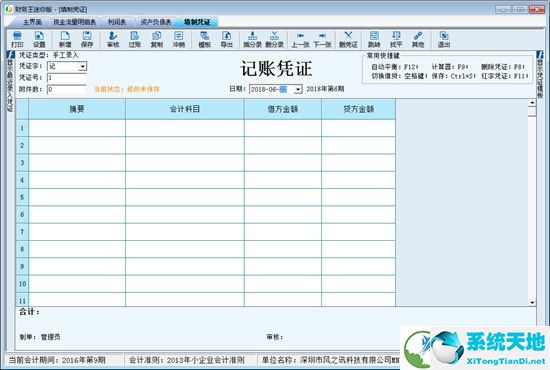Click the 审核 audit icon

point(113,39)
